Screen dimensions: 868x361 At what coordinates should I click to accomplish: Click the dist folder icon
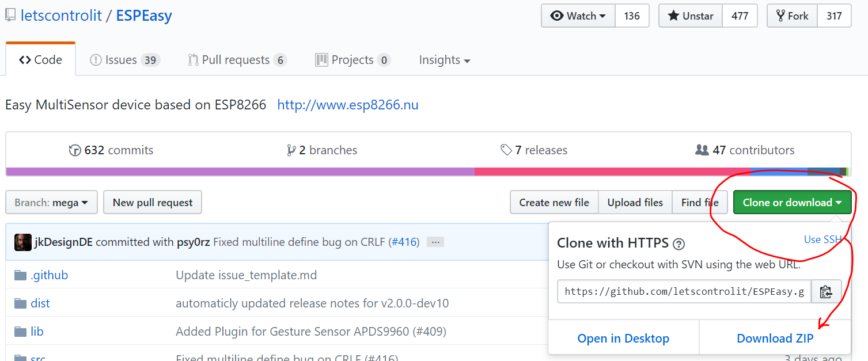[21, 303]
